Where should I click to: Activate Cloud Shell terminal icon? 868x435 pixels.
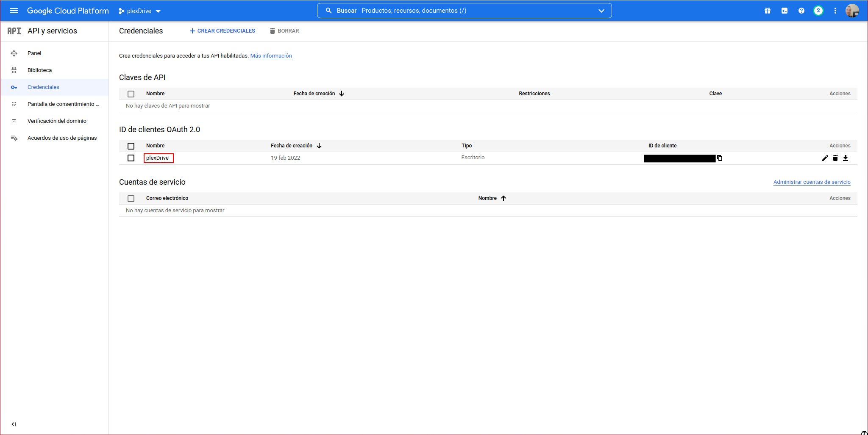(x=784, y=11)
